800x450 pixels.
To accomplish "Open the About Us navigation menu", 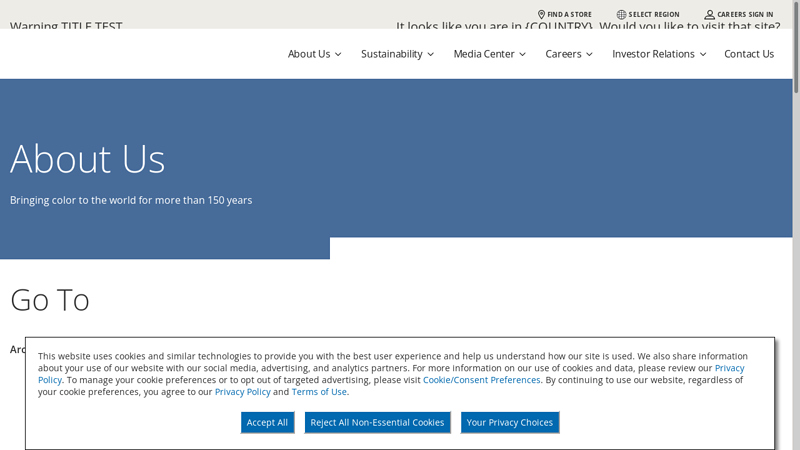I will click(309, 54).
